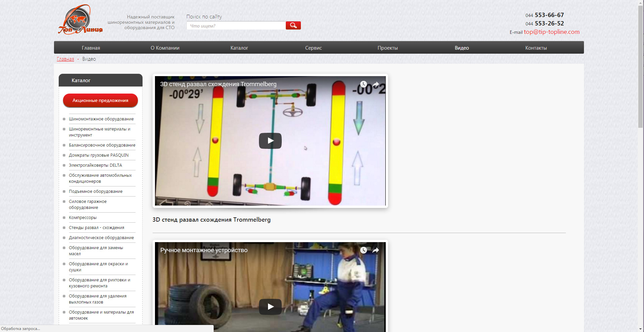Open the О Компании menu item

point(165,48)
